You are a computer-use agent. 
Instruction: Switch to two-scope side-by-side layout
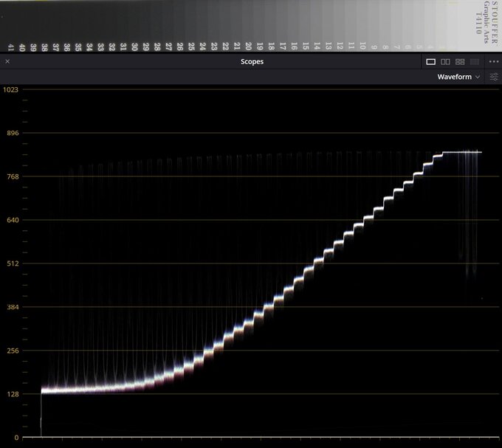[x=445, y=62]
